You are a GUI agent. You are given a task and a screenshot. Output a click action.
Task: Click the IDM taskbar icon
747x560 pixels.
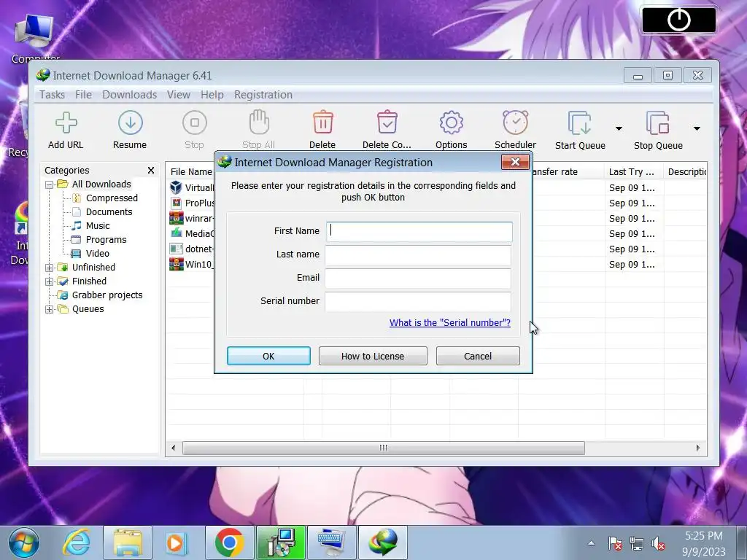[x=383, y=542]
